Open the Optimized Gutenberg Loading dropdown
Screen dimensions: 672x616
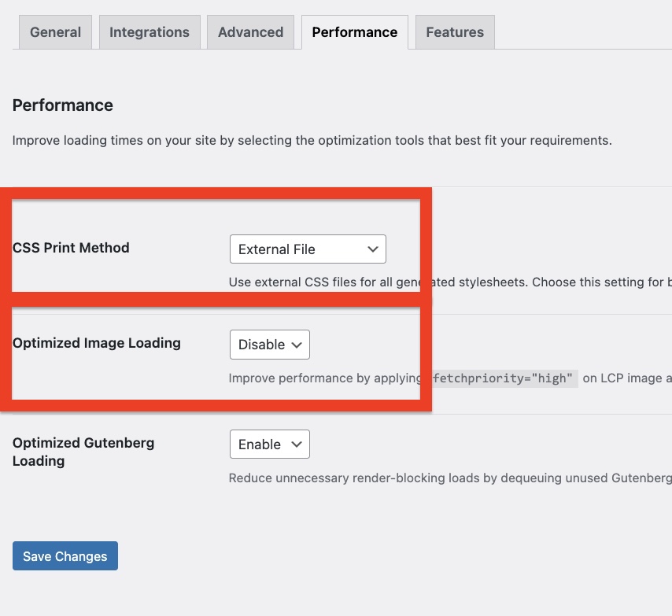pyautogui.click(x=269, y=444)
